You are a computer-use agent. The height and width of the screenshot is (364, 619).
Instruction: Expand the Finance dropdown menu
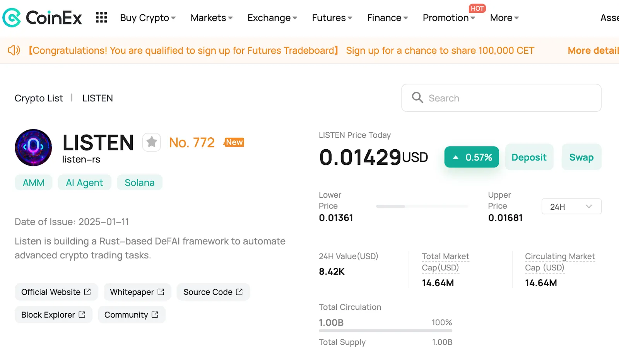[x=387, y=18]
